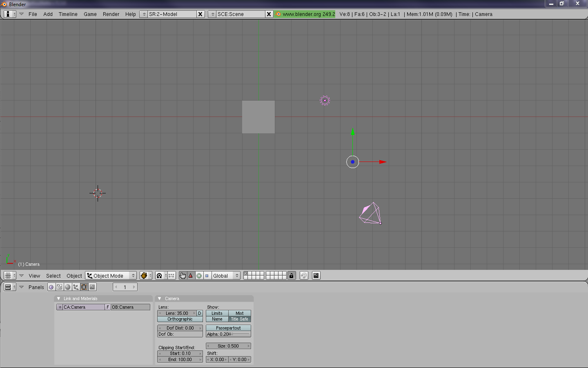Toggle the Mist show button
This screenshot has height=368, width=588.
tap(240, 313)
